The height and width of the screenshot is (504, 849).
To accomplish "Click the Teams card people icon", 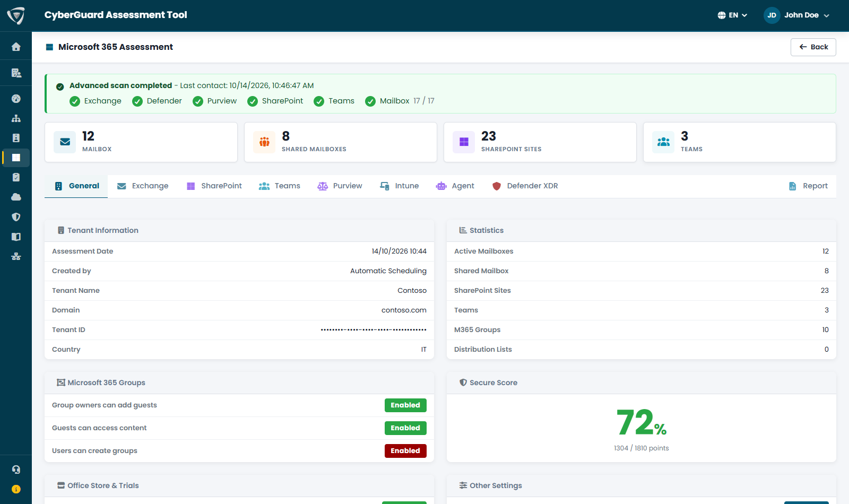I will (663, 142).
